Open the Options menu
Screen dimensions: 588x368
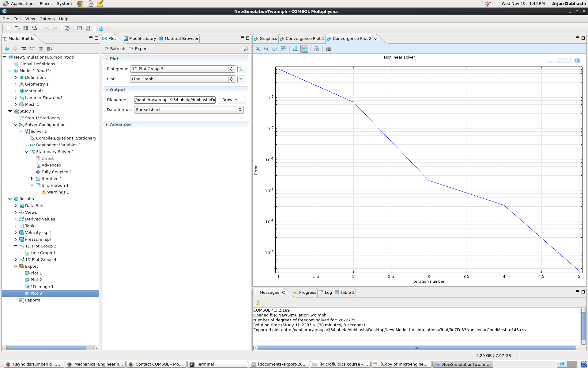[47, 19]
